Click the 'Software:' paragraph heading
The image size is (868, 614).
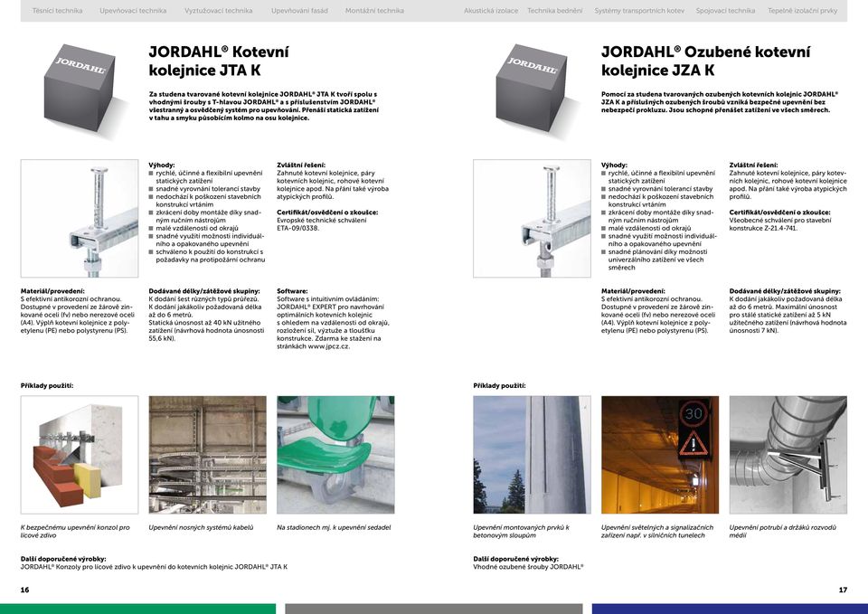pos(292,291)
